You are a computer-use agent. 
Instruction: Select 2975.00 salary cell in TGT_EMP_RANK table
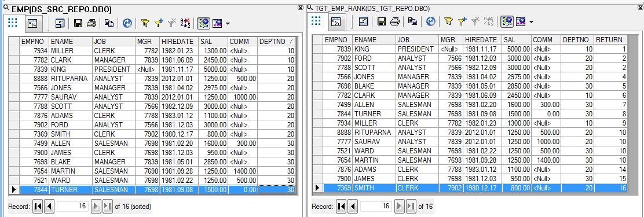click(517, 77)
